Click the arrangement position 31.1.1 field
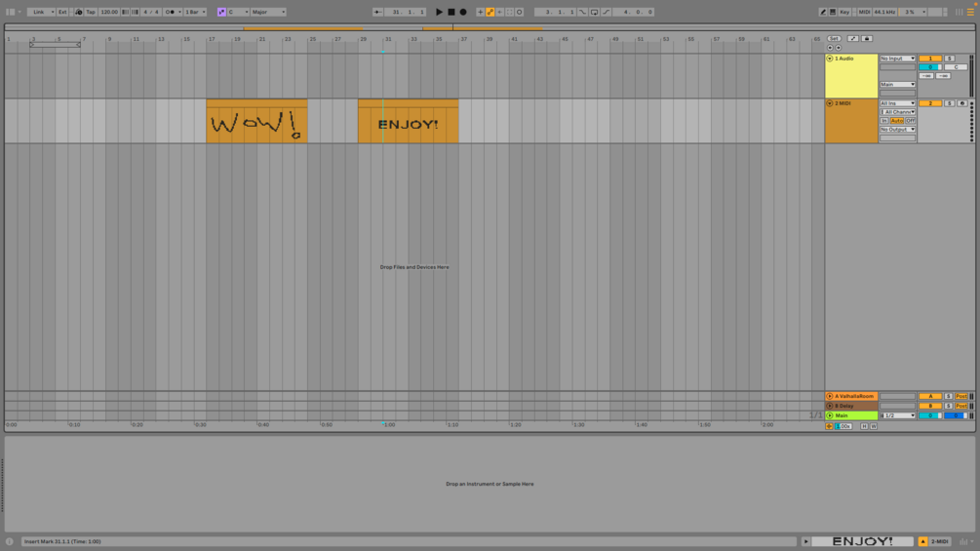 [407, 12]
